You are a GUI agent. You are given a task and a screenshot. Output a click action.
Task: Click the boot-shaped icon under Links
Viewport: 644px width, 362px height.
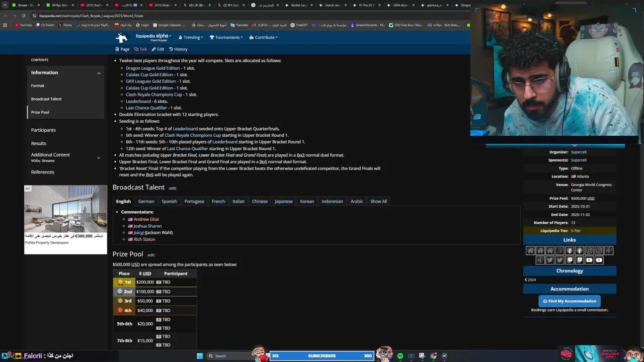coord(559,250)
